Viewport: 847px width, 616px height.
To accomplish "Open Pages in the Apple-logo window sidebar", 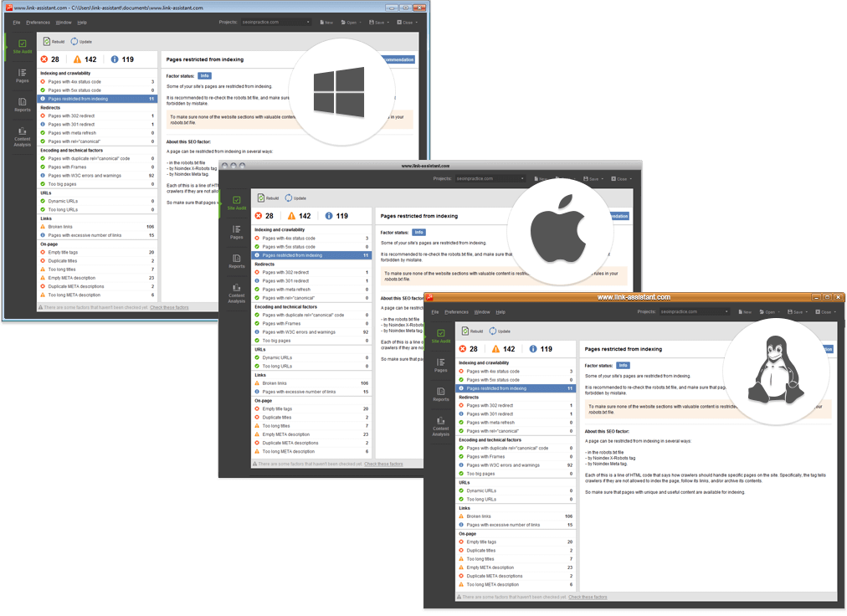I will 237,233.
